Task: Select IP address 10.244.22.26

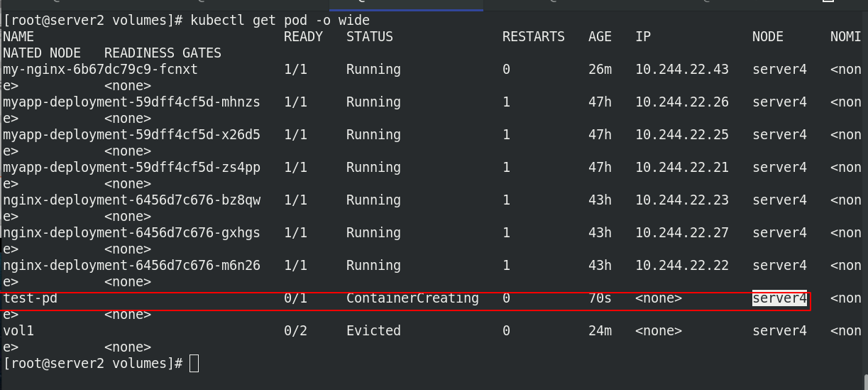Action: tap(682, 102)
